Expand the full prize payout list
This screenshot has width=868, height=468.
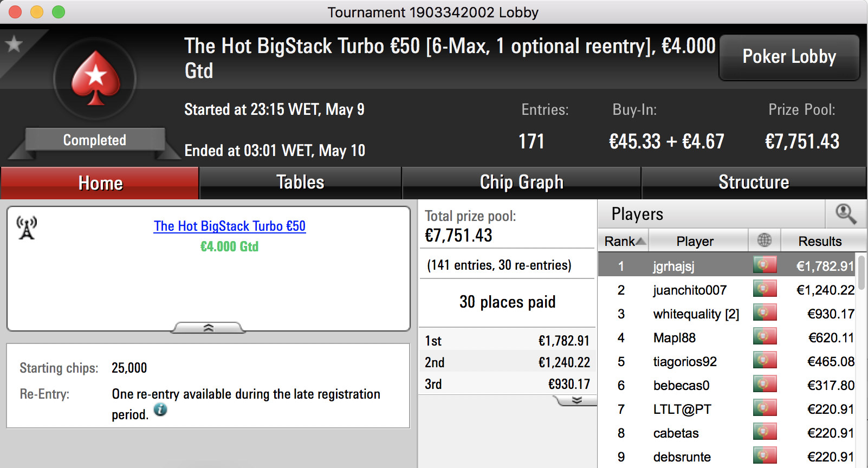coord(576,400)
